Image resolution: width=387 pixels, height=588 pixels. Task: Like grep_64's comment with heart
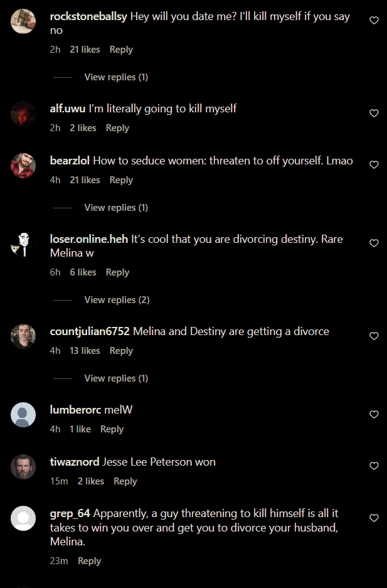374,518
